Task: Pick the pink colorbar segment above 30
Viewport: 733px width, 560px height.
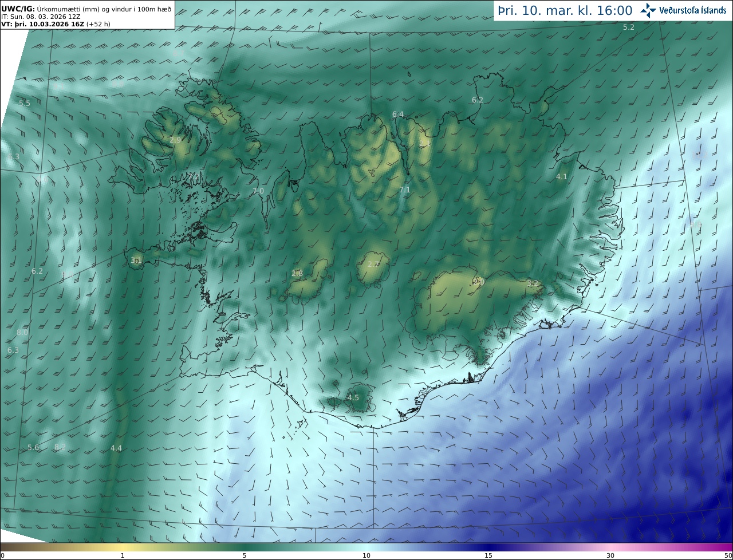Action: 610,547
